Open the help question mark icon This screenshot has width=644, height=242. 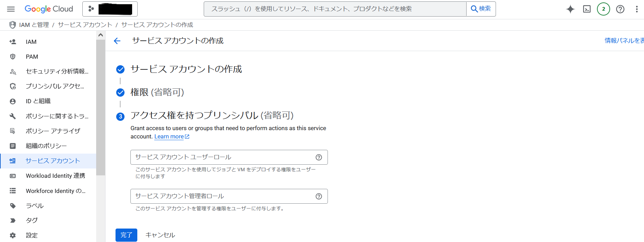coord(620,9)
